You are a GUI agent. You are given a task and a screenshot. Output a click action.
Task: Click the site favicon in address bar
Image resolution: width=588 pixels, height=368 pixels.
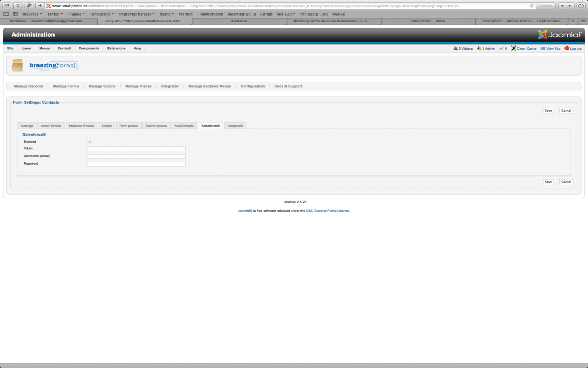pos(48,6)
